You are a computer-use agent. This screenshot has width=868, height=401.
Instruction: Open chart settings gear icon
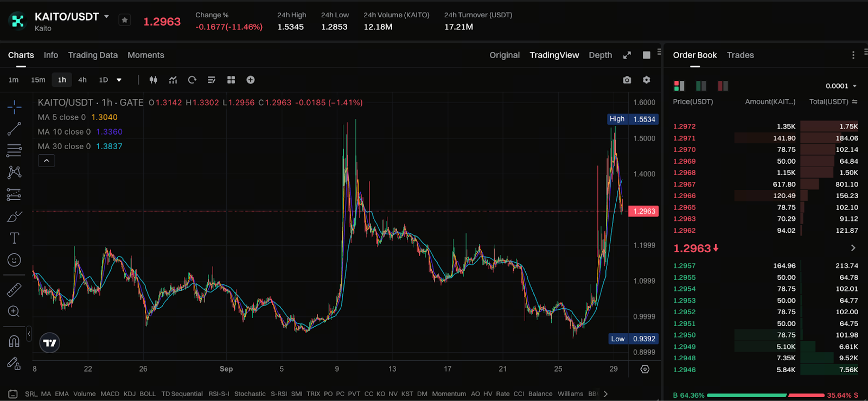(x=647, y=80)
